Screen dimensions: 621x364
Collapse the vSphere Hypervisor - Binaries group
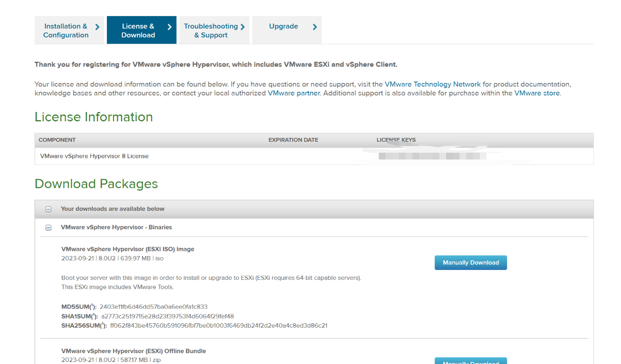click(x=49, y=228)
